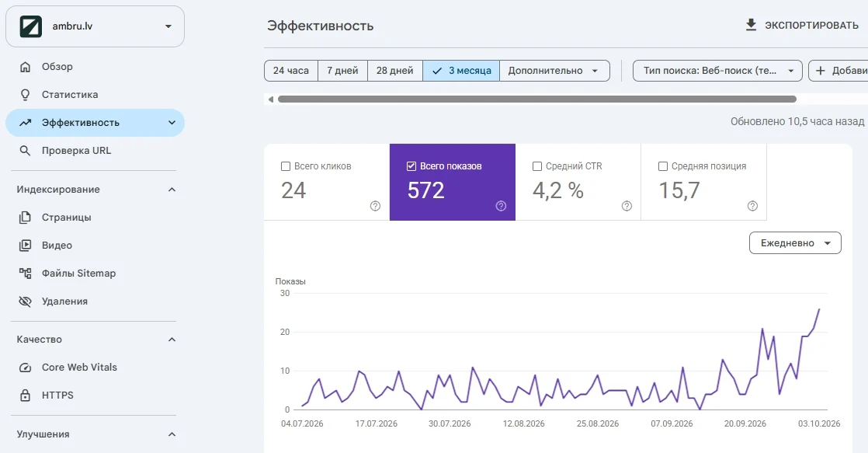Open Статистика in the sidebar
The height and width of the screenshot is (453, 868).
click(95, 95)
